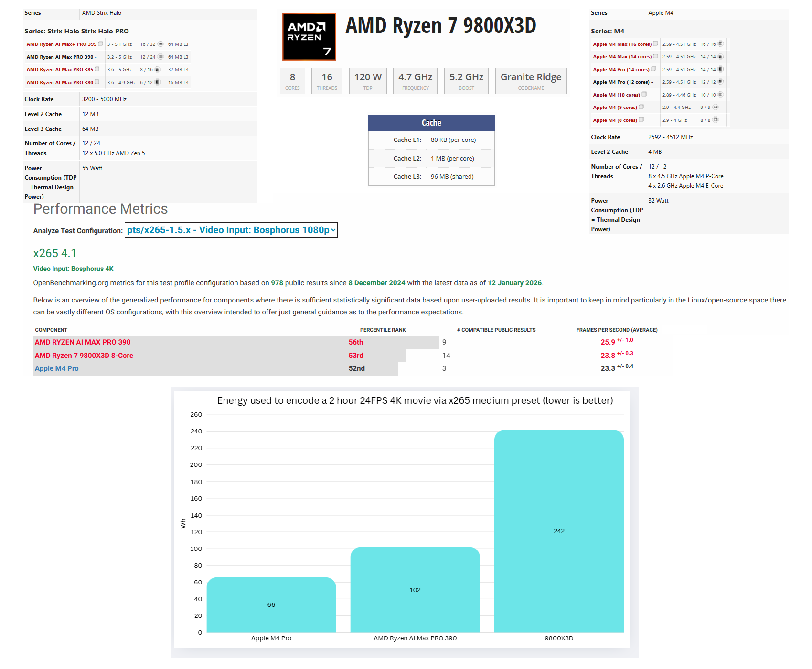The height and width of the screenshot is (669, 812).
Task: Click the chip icon in Ryzen AI Max+ PRO 395 row
Action: (x=160, y=44)
